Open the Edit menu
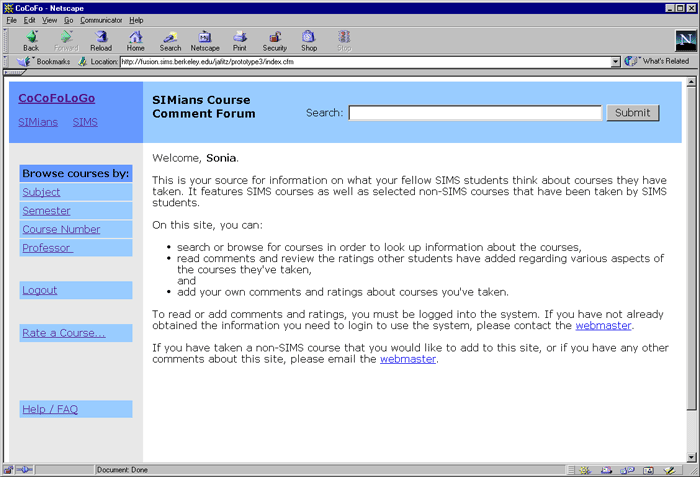This screenshot has width=700, height=477. 29,20
